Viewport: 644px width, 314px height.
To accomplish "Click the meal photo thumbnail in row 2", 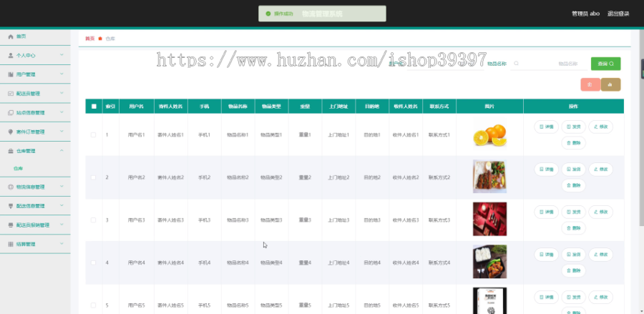I will 489,177.
